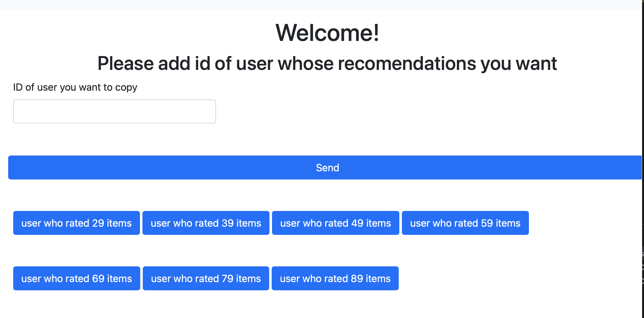Choose the preset with the most rated items
Viewport: 644px width, 318px height.
pos(335,278)
